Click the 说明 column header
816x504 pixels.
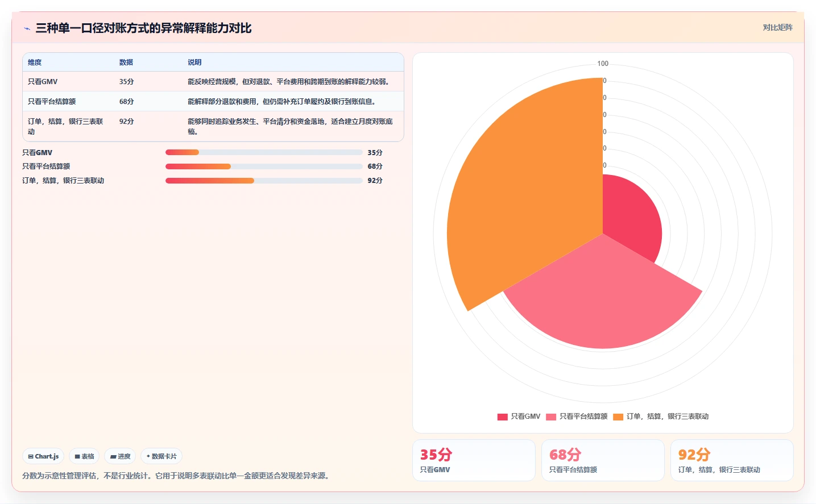194,63
